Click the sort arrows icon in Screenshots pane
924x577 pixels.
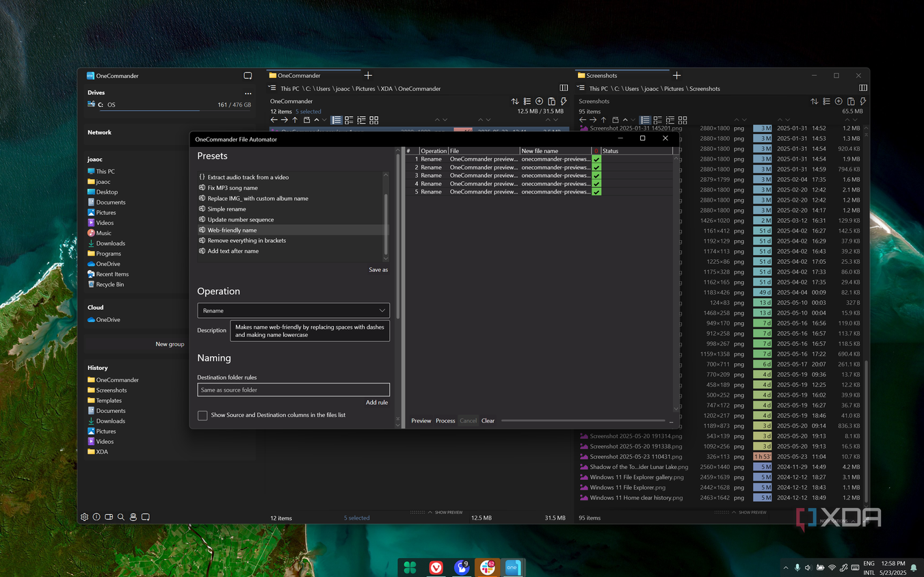point(814,101)
